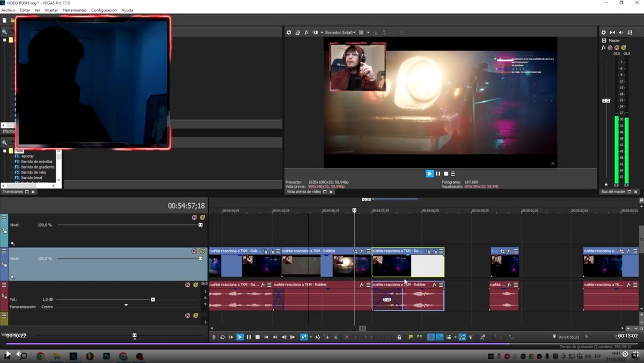Click play from start in timeline transport
This screenshot has width=644, height=363.
point(231,337)
